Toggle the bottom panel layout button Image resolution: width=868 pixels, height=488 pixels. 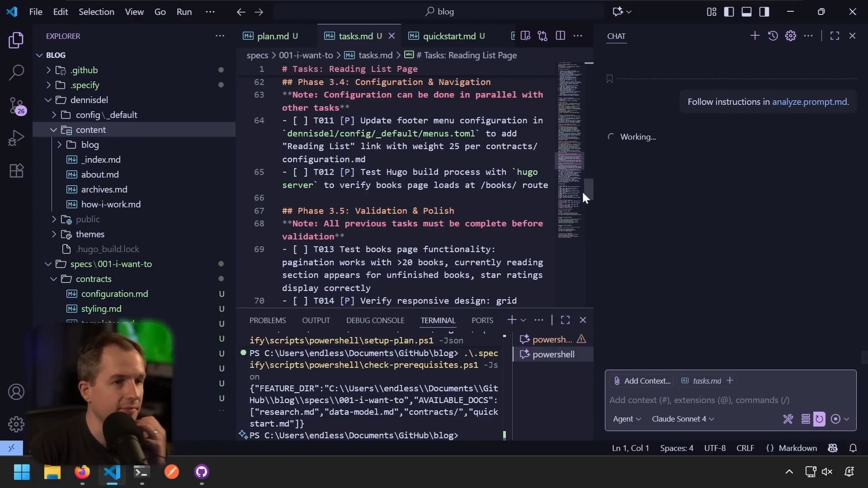[746, 12]
